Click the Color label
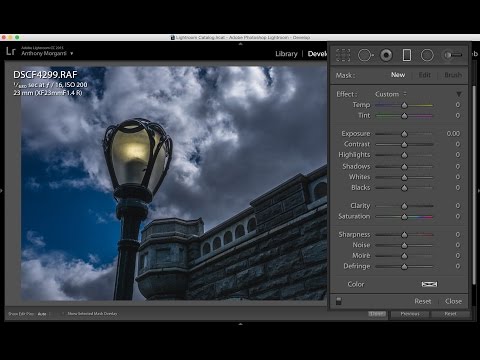The height and width of the screenshot is (360, 480). point(356,284)
